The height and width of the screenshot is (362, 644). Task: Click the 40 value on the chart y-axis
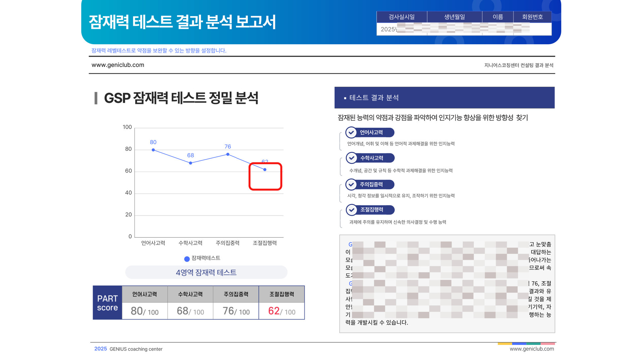coord(128,193)
